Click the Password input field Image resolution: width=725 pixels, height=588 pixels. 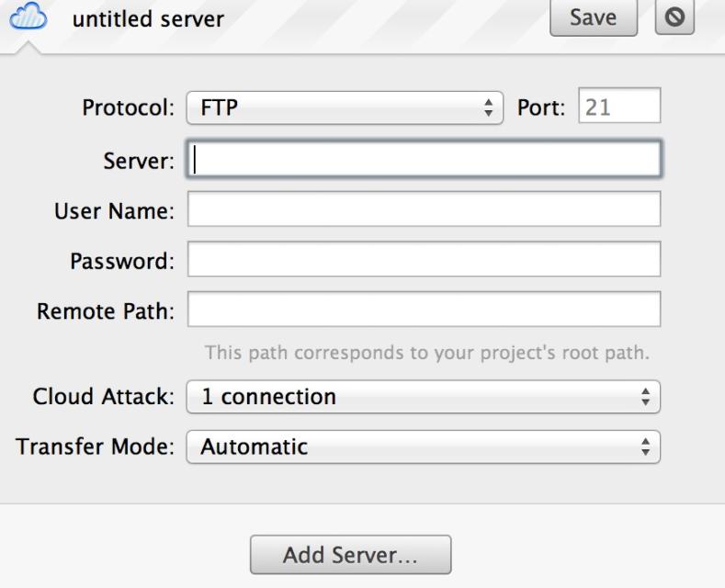[x=424, y=259]
